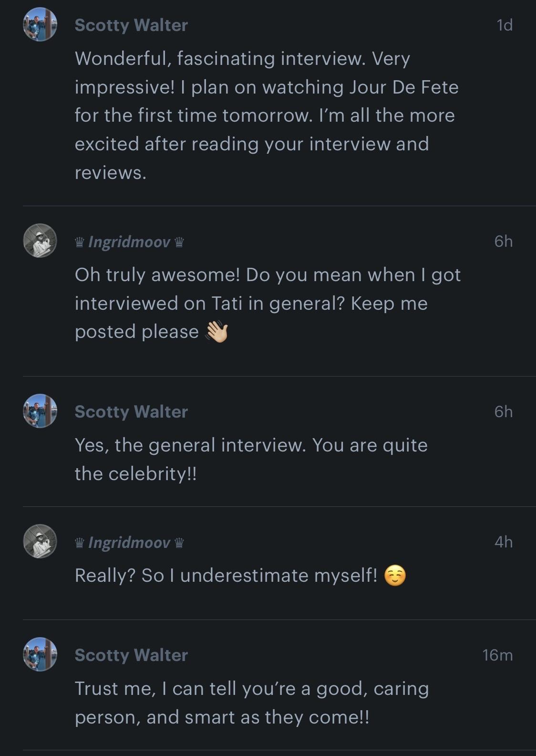Open Scotty Walter's profile from the 1d comment name
This screenshot has width=536, height=756.
(131, 25)
